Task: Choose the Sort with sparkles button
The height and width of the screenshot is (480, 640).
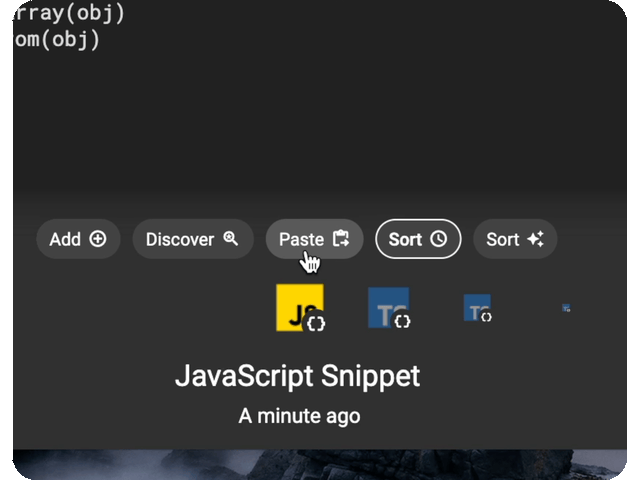Action: click(515, 239)
